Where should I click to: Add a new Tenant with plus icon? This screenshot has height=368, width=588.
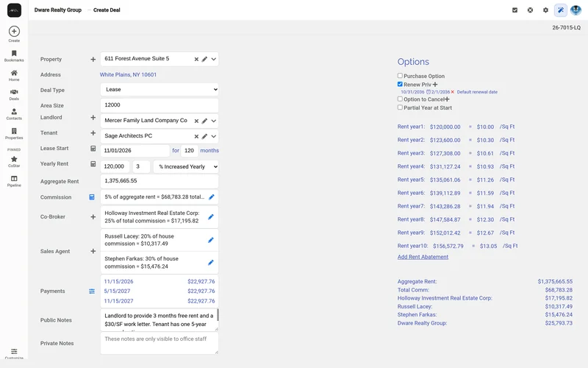(x=93, y=133)
